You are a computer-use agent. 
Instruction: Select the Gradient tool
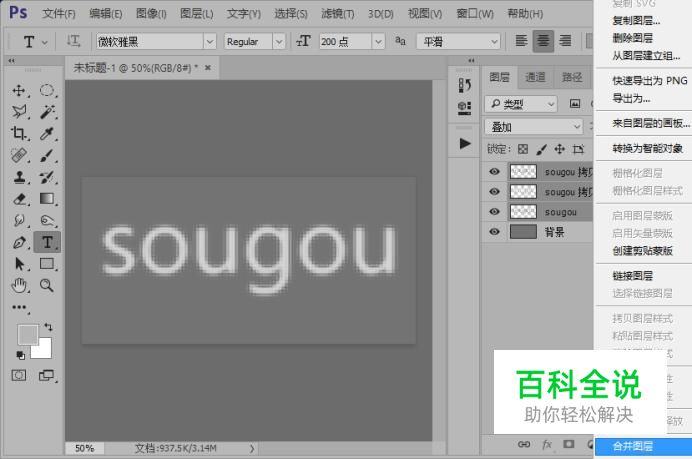[x=47, y=199]
